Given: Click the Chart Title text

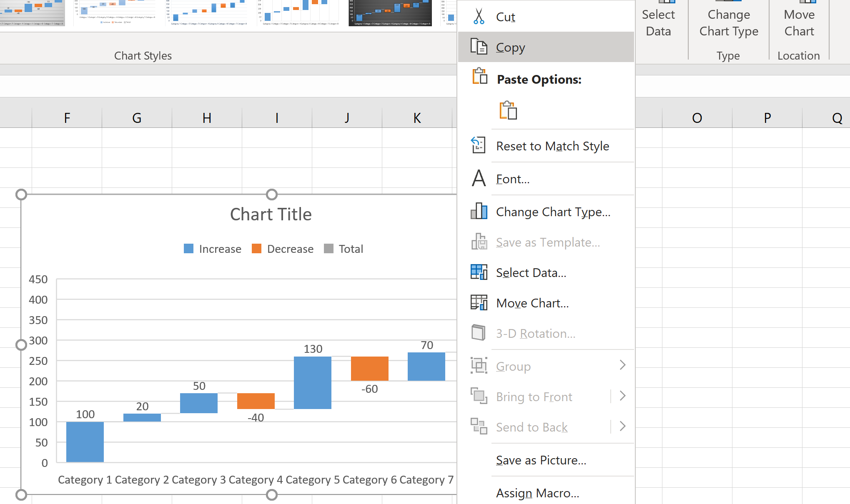Looking at the screenshot, I should point(271,214).
